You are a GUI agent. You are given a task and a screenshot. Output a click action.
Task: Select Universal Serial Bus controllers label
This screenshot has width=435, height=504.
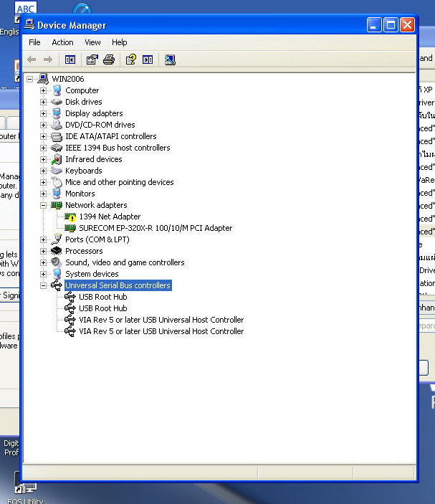pyautogui.click(x=118, y=285)
